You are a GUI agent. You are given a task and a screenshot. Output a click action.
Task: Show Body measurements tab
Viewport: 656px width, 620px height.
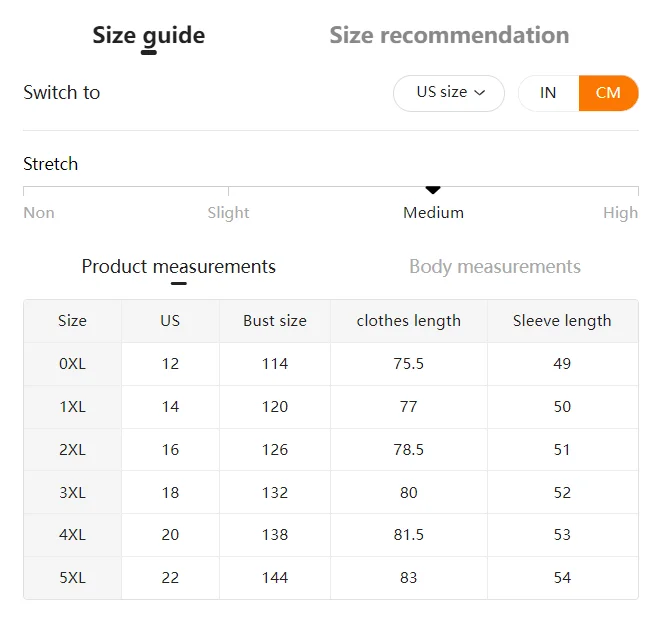pos(494,267)
